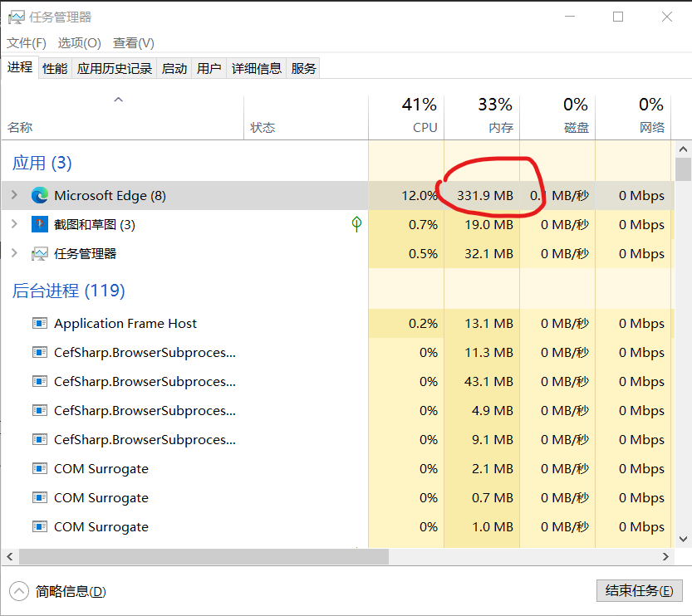This screenshot has width=692, height=616.
Task: Open the 查看(V) menu
Action: [x=134, y=43]
